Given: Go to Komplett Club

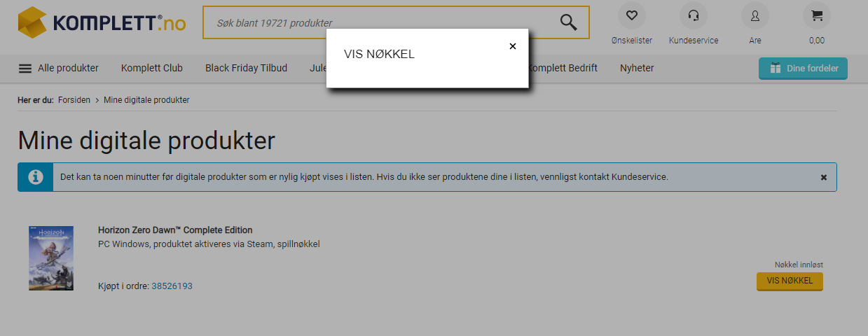Looking at the screenshot, I should (x=152, y=68).
